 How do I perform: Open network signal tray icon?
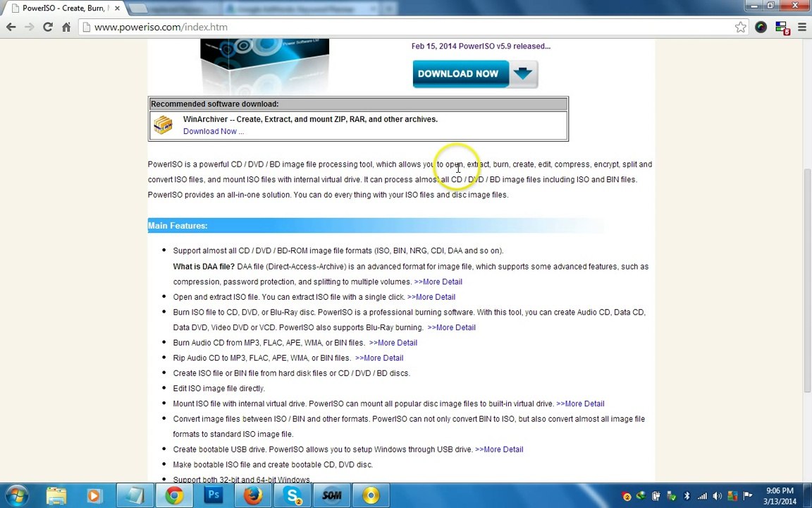702,496
